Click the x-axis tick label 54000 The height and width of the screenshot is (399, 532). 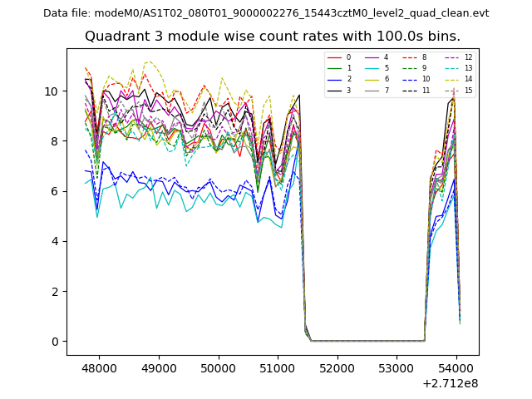456,366
